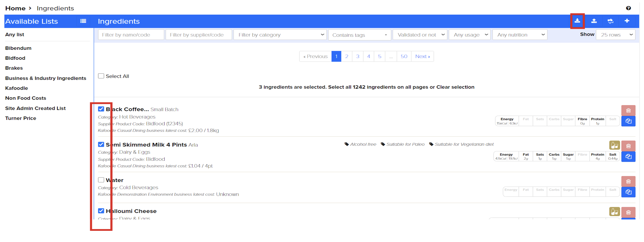Click Clear selection link
The image size is (644, 242).
455,87
